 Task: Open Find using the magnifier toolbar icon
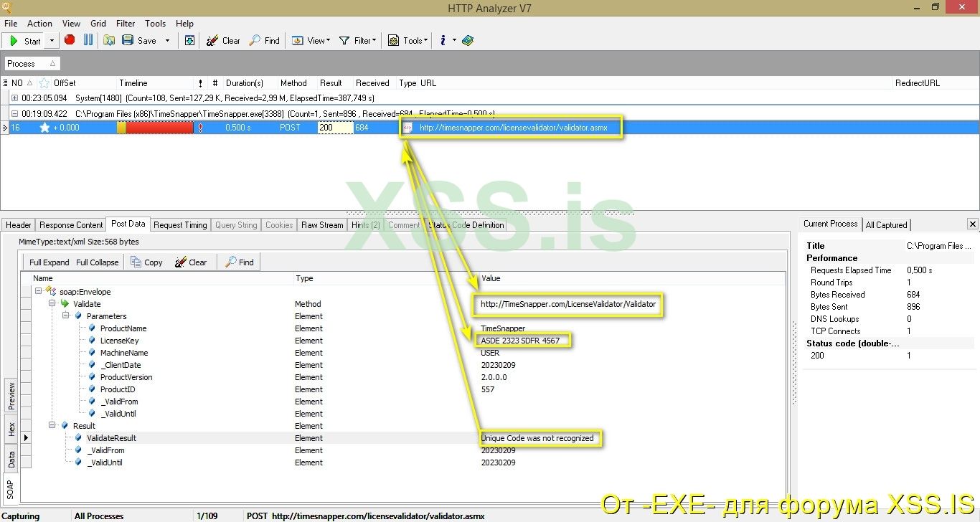click(254, 40)
